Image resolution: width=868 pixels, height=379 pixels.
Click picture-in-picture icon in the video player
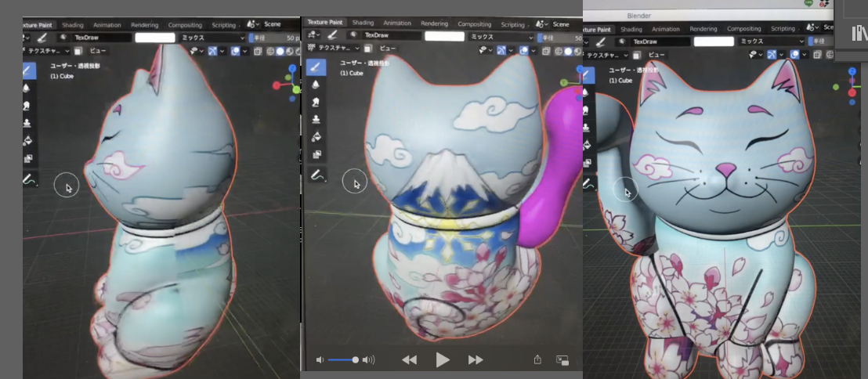[562, 359]
